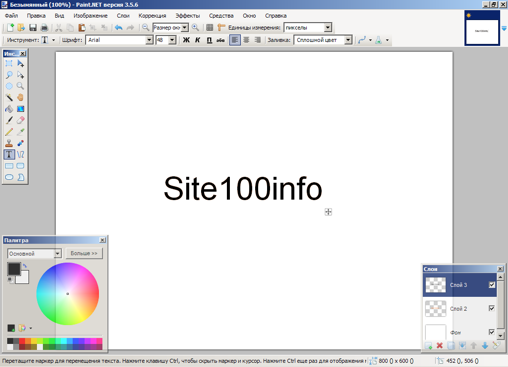The width and height of the screenshot is (508, 367).
Task: Click the Больше >> button
Action: (x=84, y=253)
